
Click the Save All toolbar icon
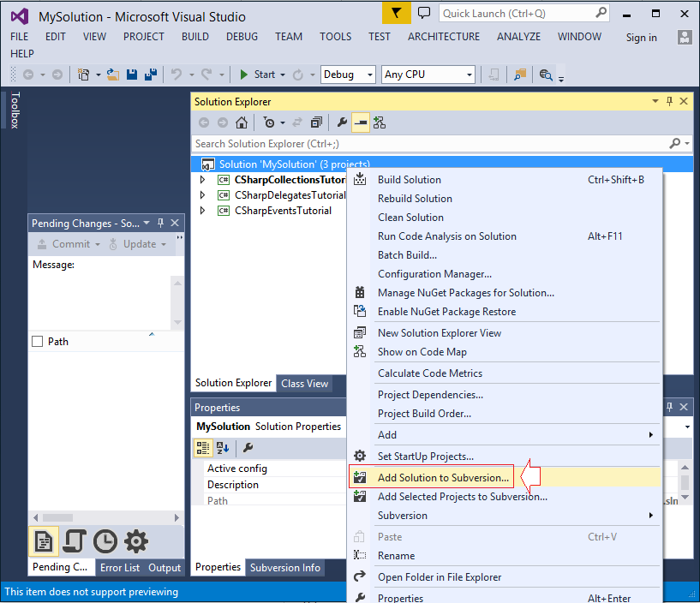[x=151, y=75]
